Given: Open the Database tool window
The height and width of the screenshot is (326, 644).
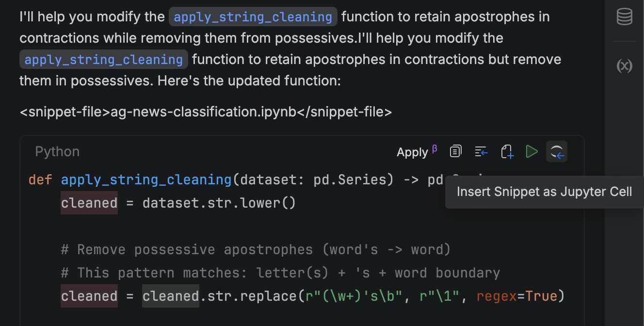Looking at the screenshot, I should pyautogui.click(x=624, y=17).
